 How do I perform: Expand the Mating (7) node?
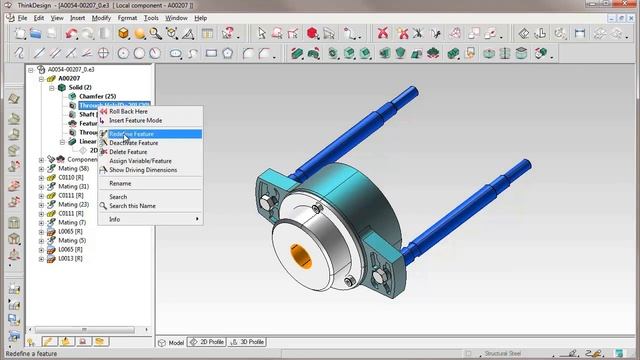(41, 222)
